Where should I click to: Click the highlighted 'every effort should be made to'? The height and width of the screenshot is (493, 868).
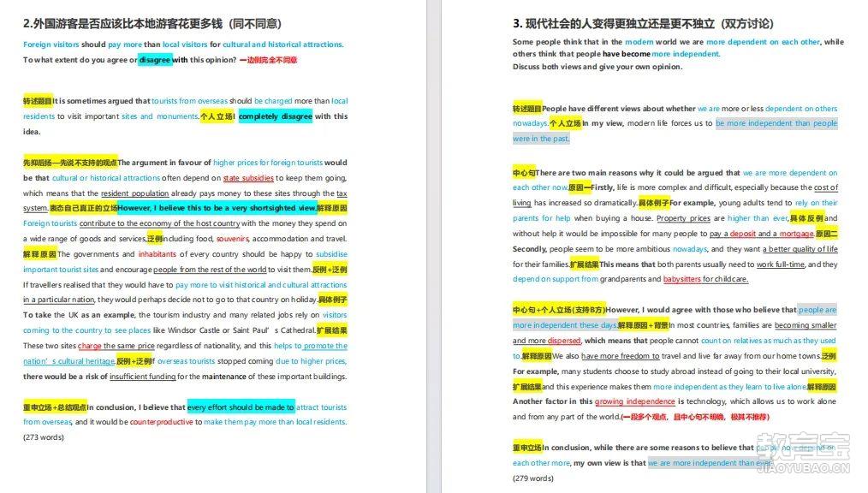(x=241, y=407)
